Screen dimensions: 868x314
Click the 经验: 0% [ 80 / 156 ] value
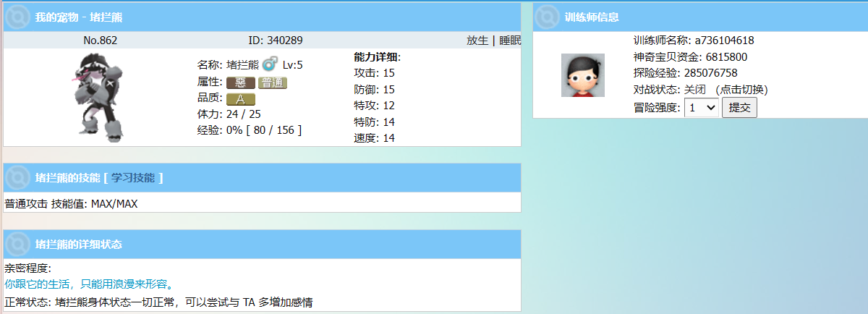(x=250, y=130)
